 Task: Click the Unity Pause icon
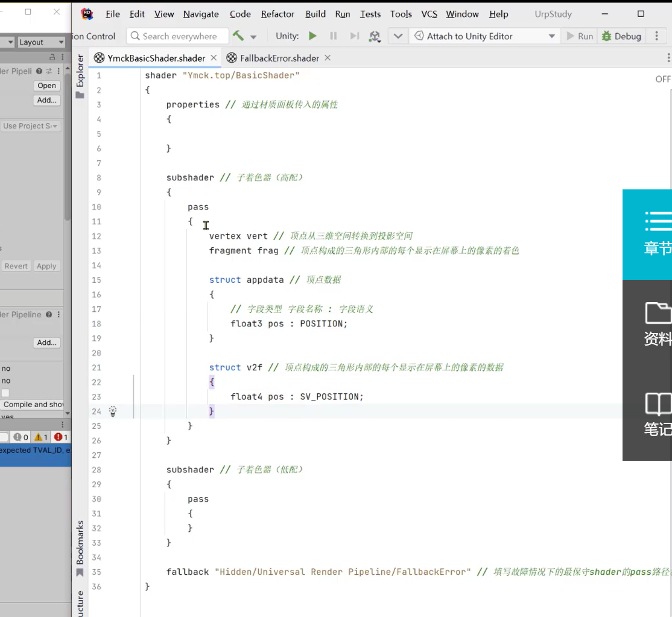pyautogui.click(x=334, y=36)
